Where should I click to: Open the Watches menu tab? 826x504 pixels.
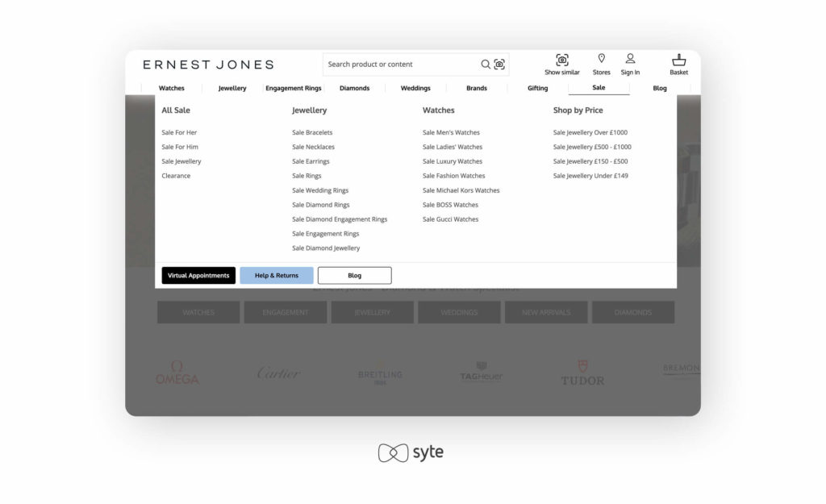coord(172,88)
